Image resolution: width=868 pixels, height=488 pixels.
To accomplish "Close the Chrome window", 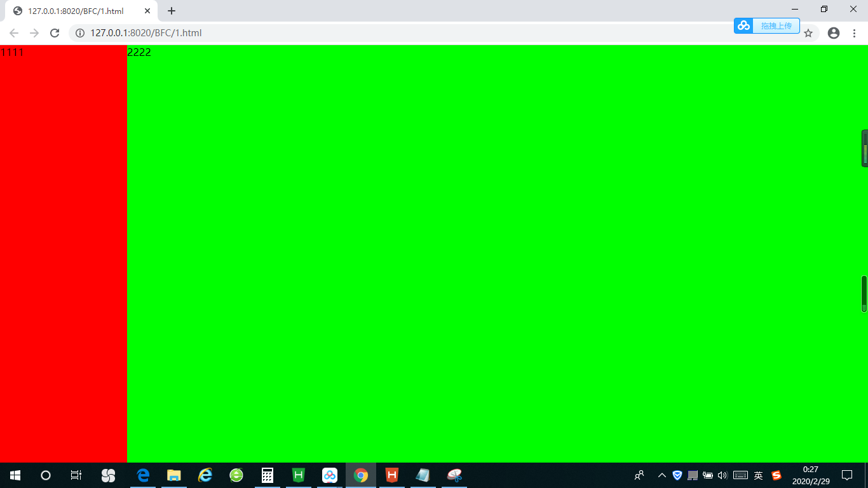I will coord(853,10).
